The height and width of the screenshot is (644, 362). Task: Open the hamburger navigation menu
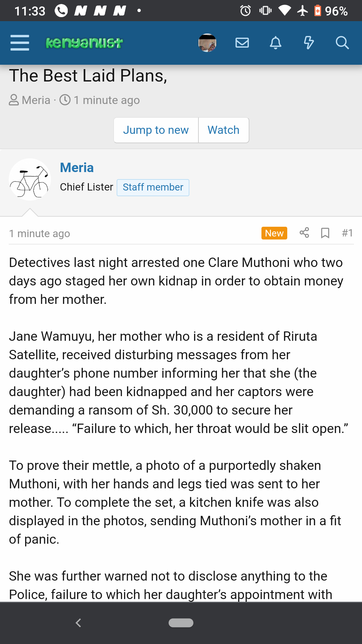(20, 43)
